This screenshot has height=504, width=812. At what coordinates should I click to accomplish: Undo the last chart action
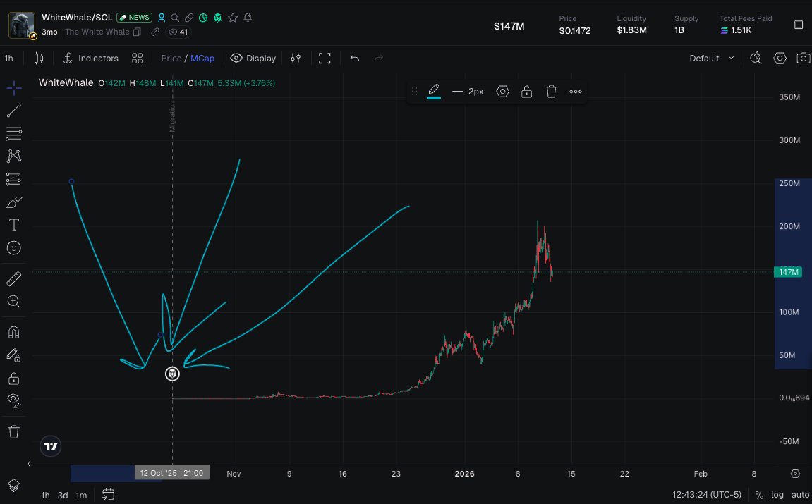pos(355,59)
